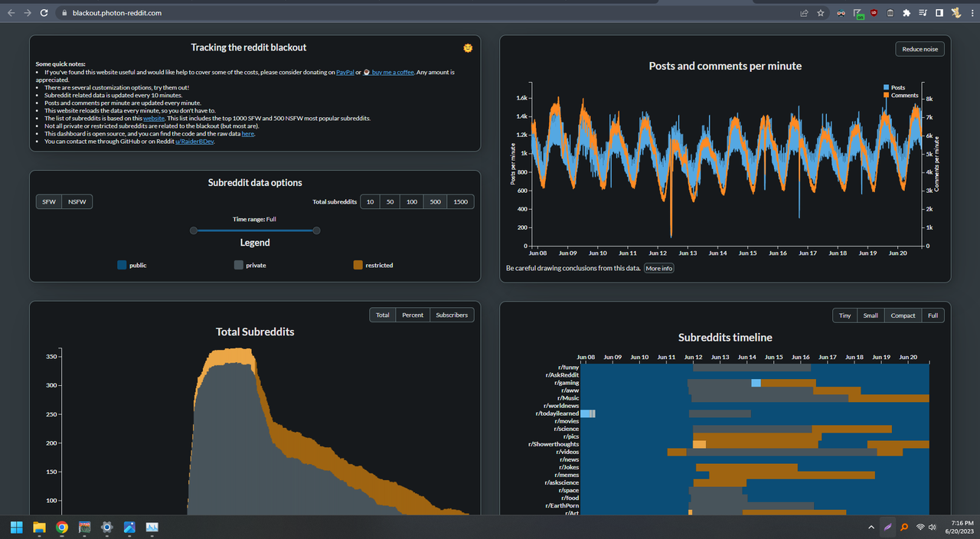The width and height of the screenshot is (980, 539).
Task: Expand hidden system tray icons chevron
Action: click(871, 527)
